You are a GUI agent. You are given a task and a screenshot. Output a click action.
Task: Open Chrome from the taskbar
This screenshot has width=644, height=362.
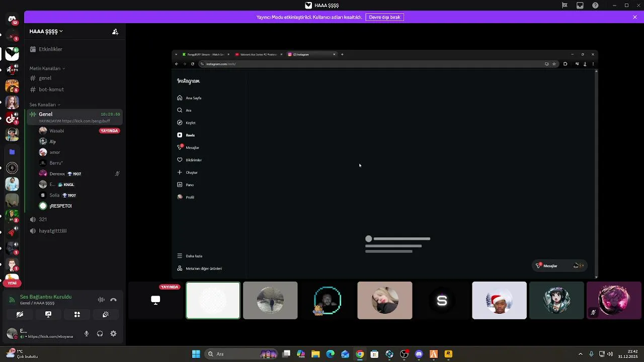pyautogui.click(x=360, y=354)
